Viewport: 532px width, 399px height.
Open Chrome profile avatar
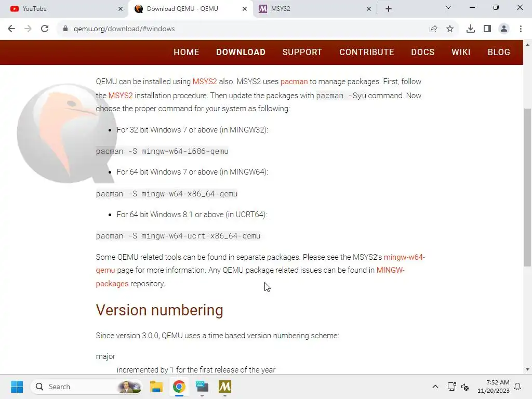pos(504,29)
